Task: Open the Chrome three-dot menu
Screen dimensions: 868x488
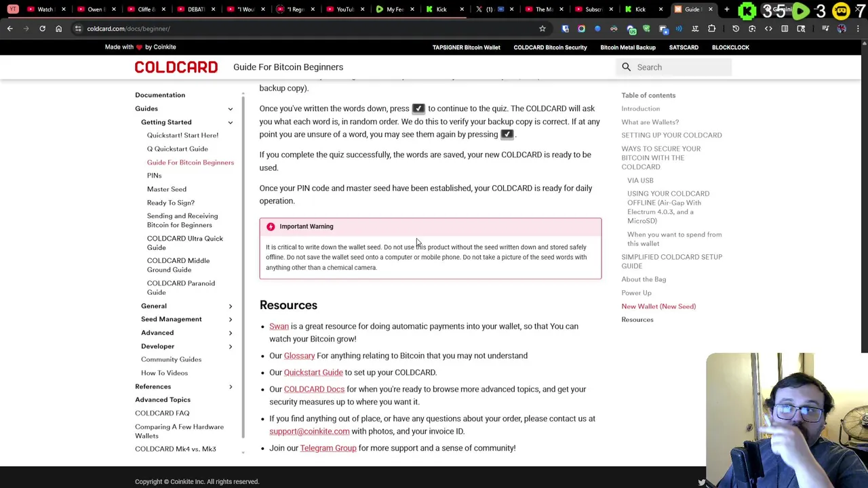Action: click(858, 28)
